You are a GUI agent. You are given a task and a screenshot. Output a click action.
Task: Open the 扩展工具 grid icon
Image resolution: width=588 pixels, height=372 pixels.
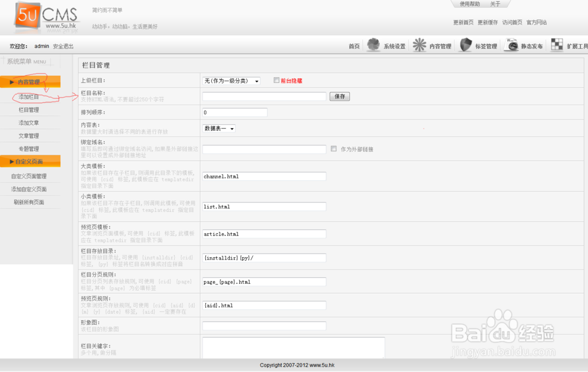point(557,45)
